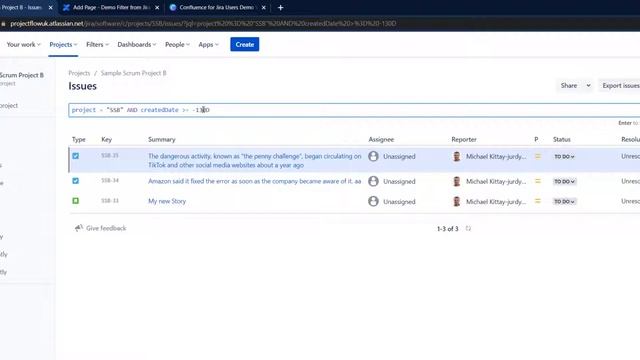The height and width of the screenshot is (360, 640).
Task: Click reporter avatar in the SSB-35 row
Action: tap(457, 156)
